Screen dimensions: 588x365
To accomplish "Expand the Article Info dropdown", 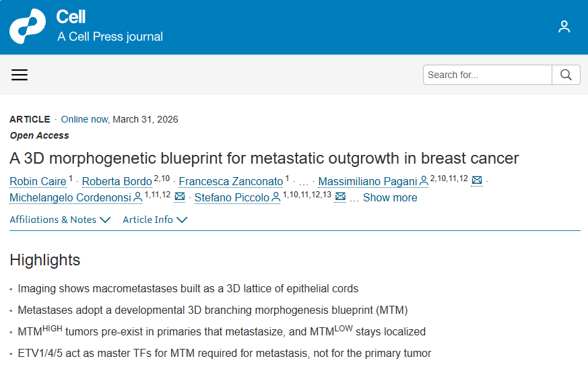I will coord(155,220).
